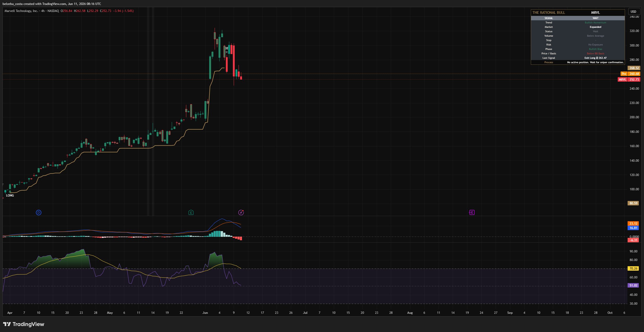This screenshot has height=332, width=644.
Task: Click the high value H262.58
Action: tap(80, 11)
